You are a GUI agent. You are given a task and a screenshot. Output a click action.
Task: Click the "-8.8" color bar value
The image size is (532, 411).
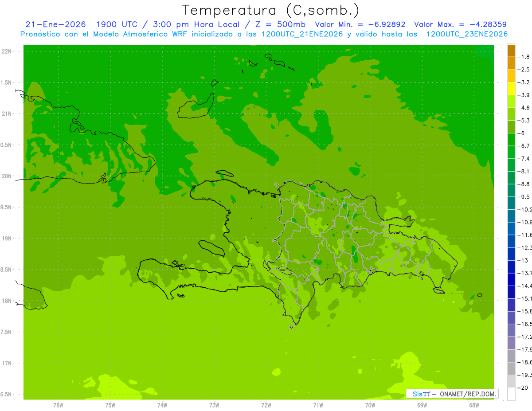tap(524, 184)
